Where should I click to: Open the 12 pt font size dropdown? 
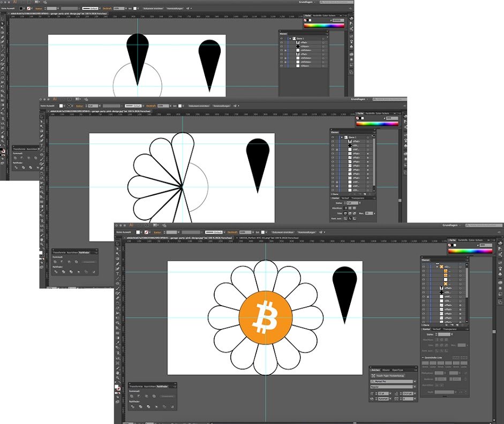[390, 393]
